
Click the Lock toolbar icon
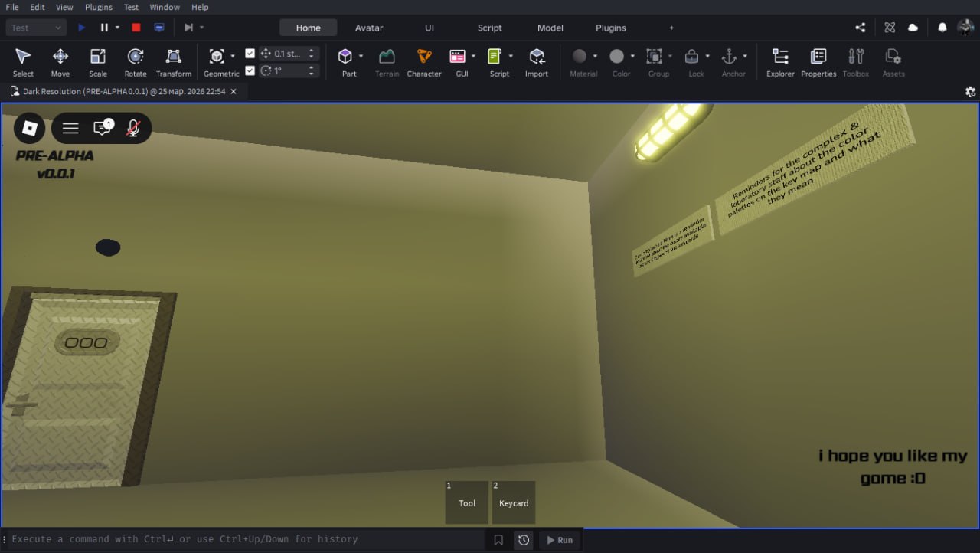(692, 56)
